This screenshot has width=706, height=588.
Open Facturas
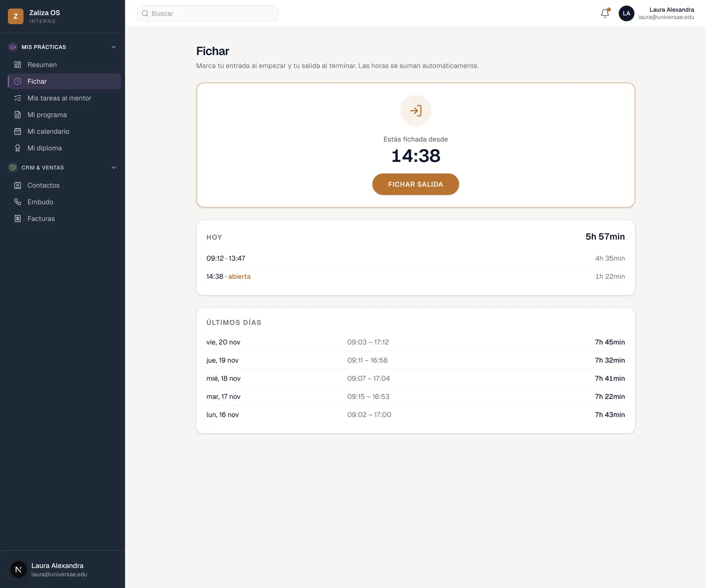[64, 219]
